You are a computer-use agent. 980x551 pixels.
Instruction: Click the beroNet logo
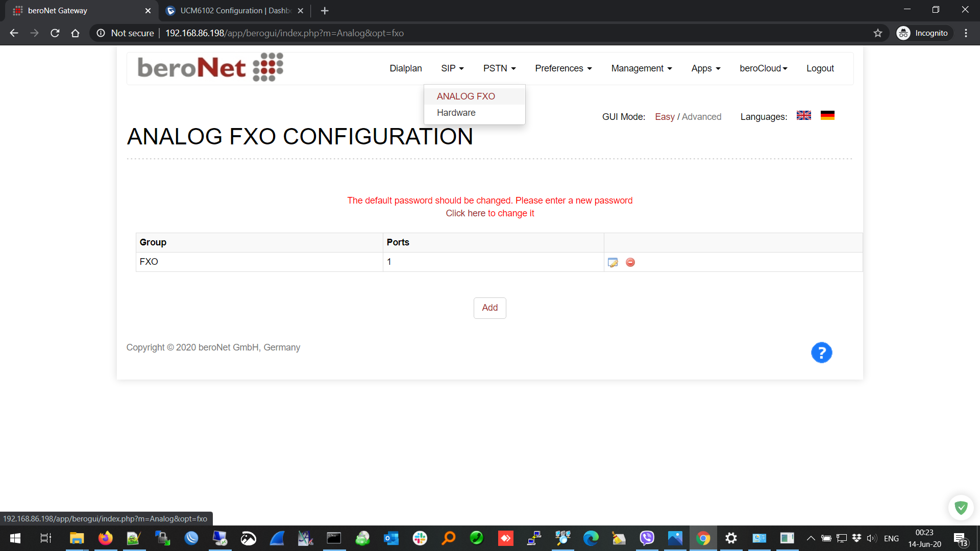coord(210,67)
